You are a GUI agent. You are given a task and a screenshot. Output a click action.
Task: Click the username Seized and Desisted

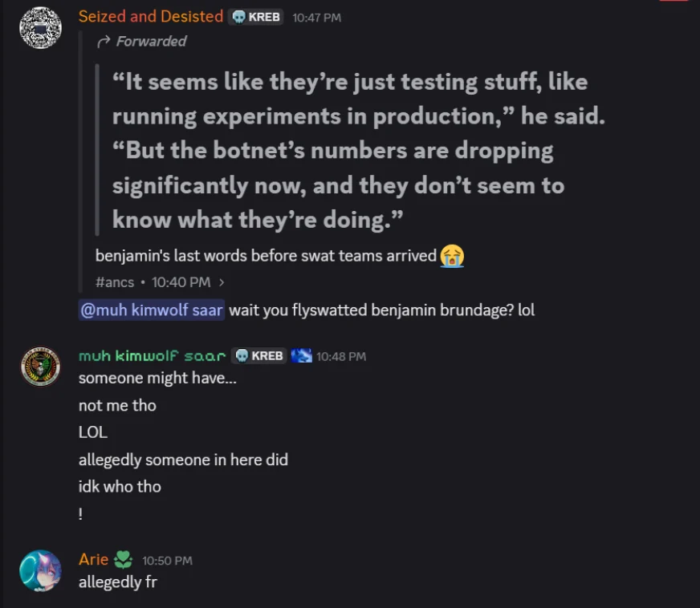coord(150,16)
